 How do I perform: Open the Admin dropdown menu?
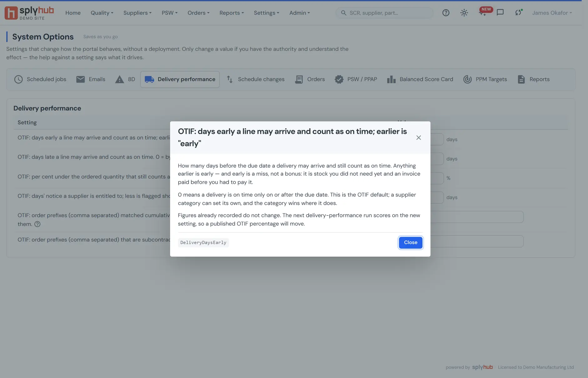click(299, 13)
